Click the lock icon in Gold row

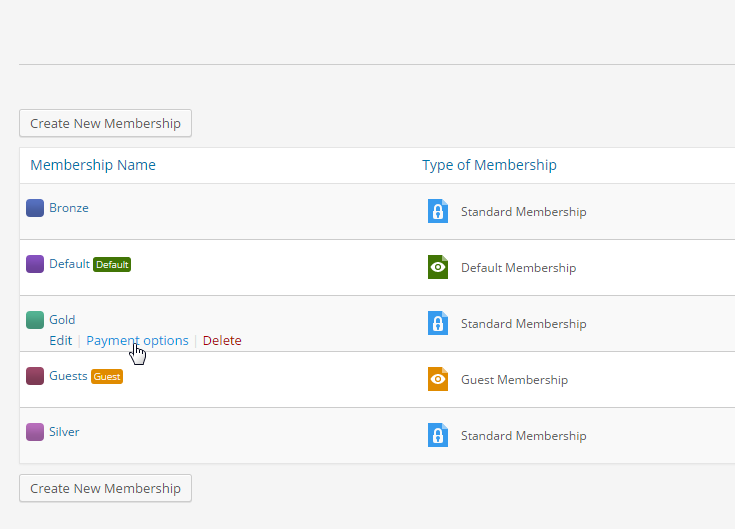coord(438,323)
